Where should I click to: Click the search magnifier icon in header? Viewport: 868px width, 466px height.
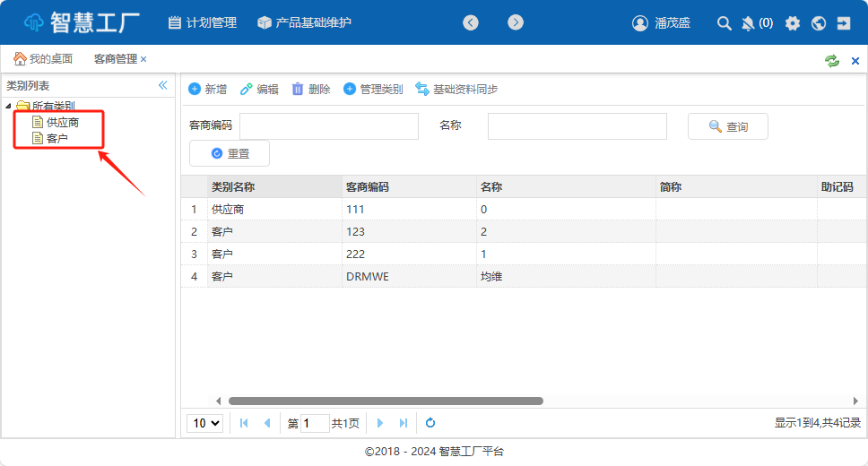tap(724, 23)
